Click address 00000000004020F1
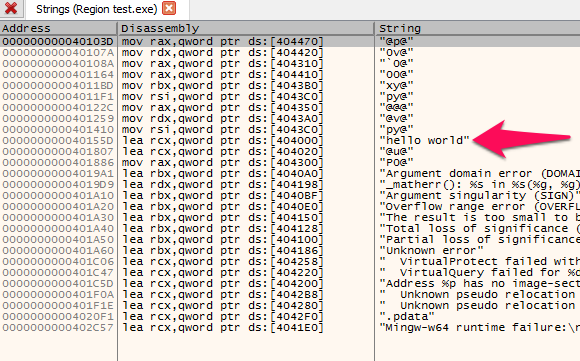The height and width of the screenshot is (361, 580). click(x=58, y=317)
